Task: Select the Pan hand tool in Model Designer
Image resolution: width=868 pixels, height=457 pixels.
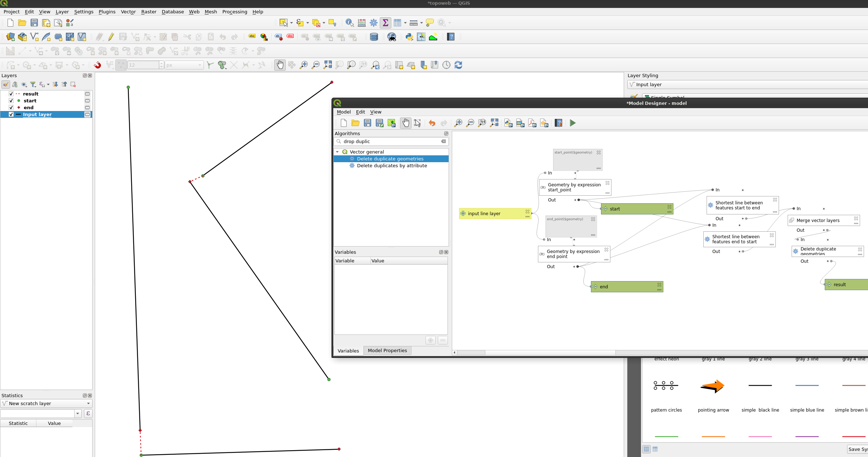Action: (406, 123)
